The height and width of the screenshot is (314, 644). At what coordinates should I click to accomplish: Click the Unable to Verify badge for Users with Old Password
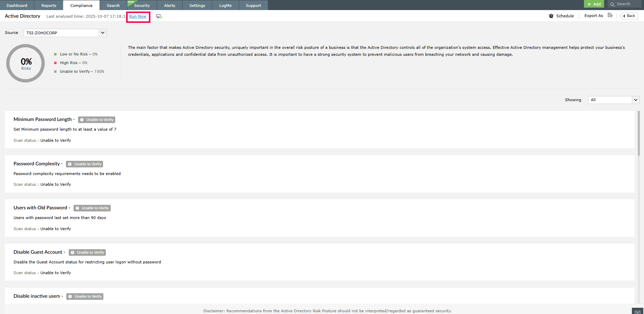point(92,208)
